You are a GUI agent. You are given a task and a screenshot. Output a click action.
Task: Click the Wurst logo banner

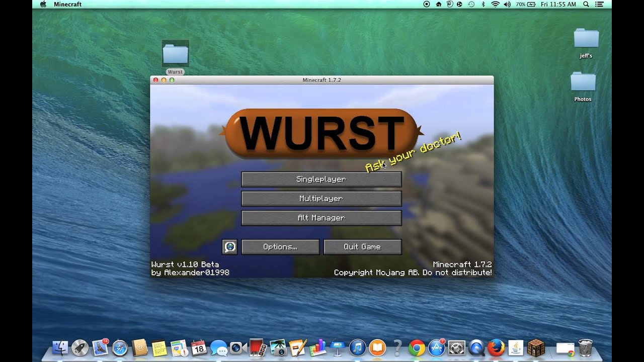click(x=321, y=133)
